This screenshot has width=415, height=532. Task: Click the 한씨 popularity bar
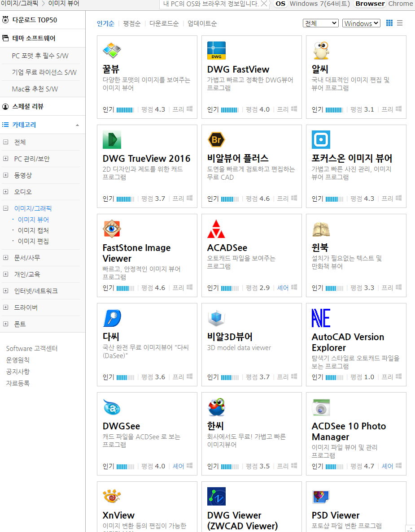[x=230, y=467]
